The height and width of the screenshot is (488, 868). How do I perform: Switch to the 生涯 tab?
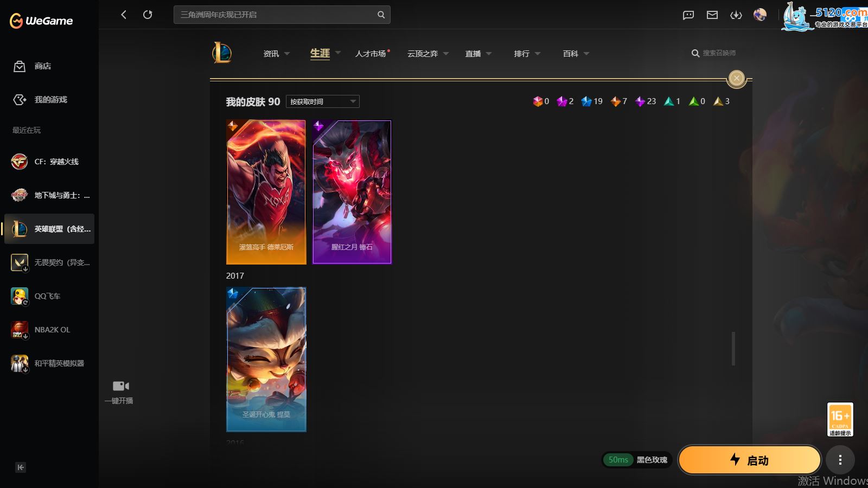[320, 53]
